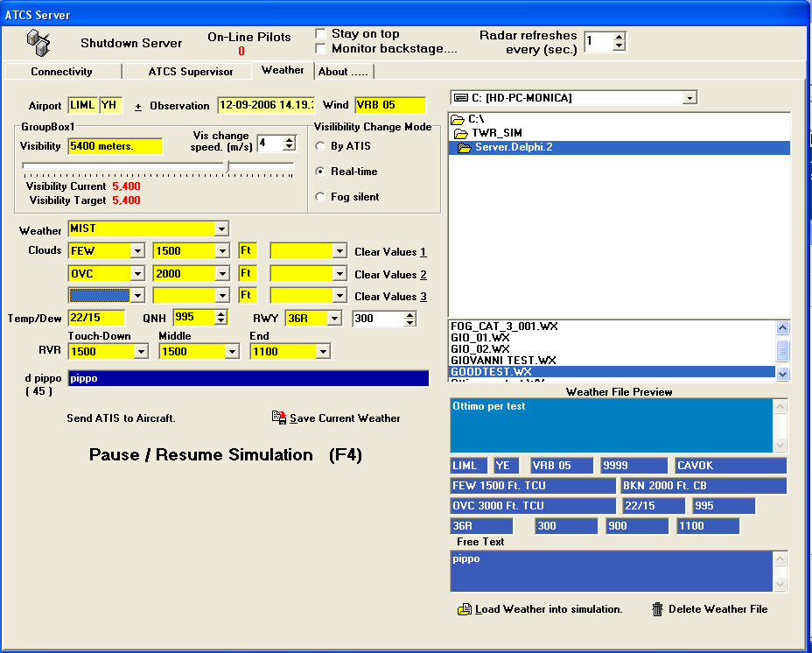The width and height of the screenshot is (812, 653).
Task: Click the Save Current Weather disk icon
Action: coord(278,418)
